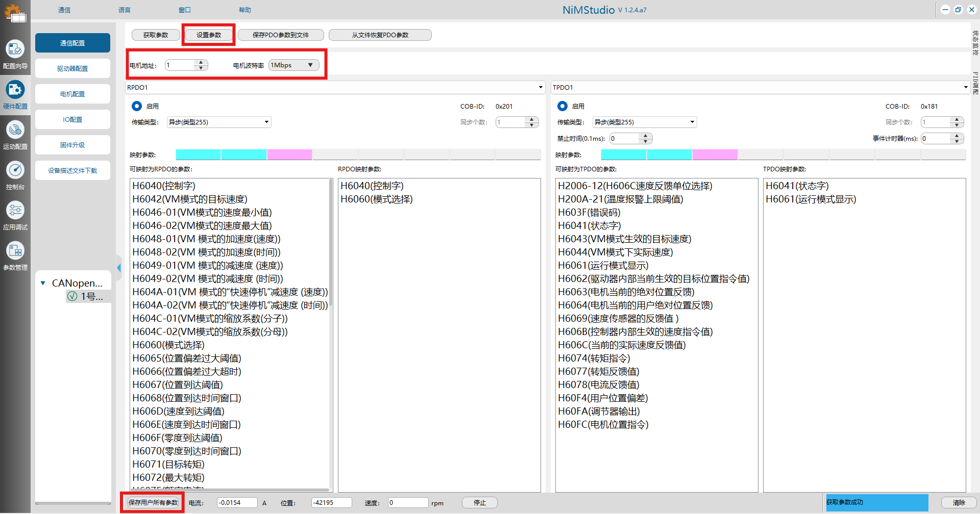Click the 设置参数 button
The image size is (980, 514).
coord(209,35)
